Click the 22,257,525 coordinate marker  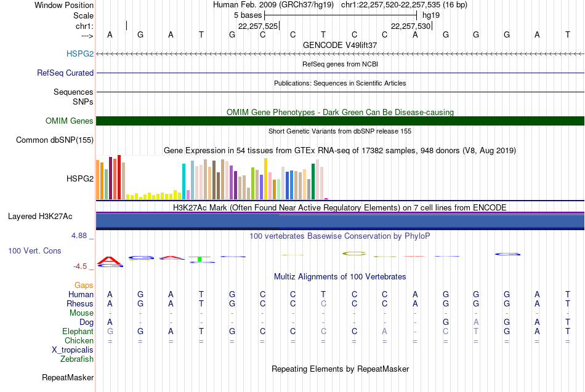click(x=258, y=26)
